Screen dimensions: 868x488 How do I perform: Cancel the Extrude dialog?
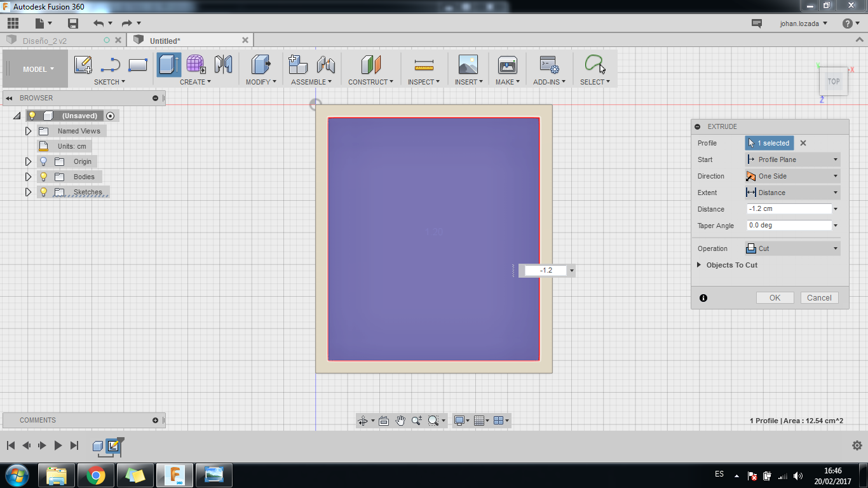[x=820, y=298]
